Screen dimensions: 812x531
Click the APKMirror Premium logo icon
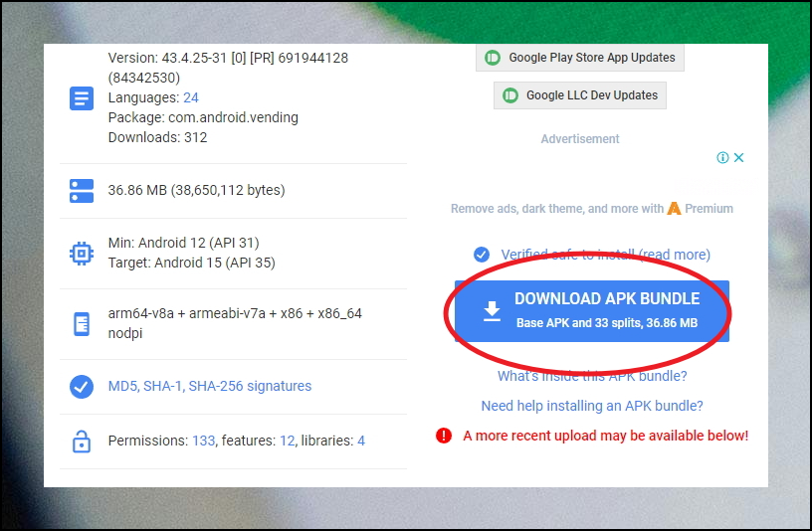coord(674,208)
